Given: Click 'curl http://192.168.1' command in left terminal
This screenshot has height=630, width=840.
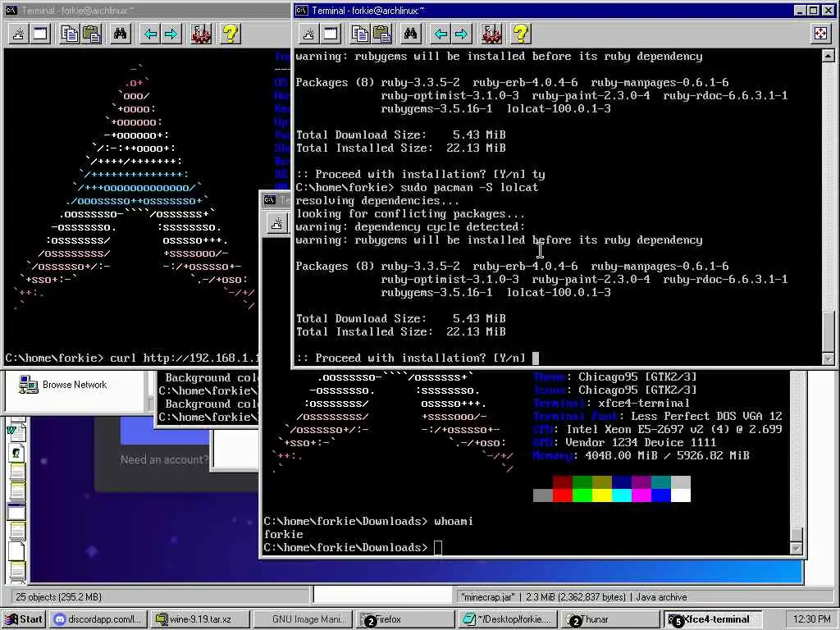Looking at the screenshot, I should (185, 358).
